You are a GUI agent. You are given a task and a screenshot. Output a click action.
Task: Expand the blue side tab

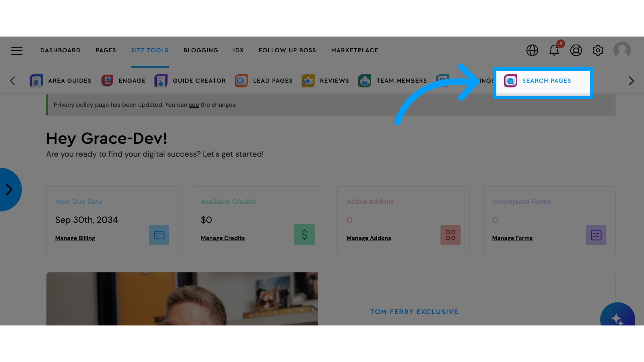[9, 189]
